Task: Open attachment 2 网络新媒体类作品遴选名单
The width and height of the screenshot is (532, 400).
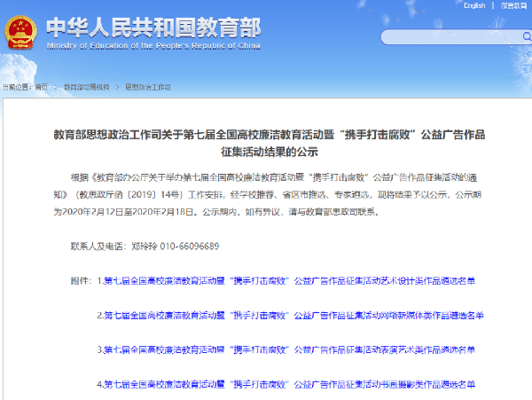Action: (290, 315)
